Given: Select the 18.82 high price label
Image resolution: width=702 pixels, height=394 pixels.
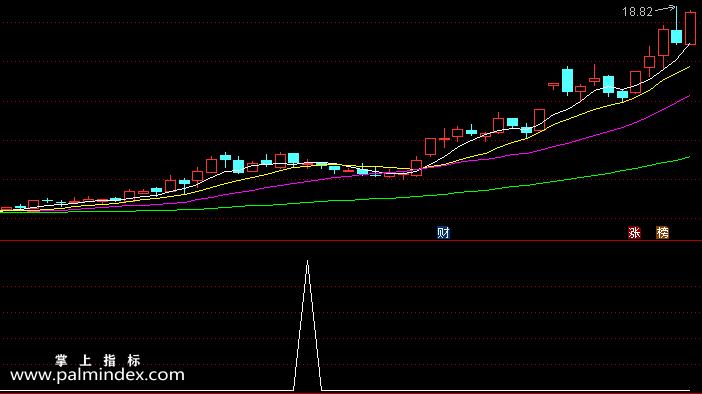Looking at the screenshot, I should pyautogui.click(x=638, y=12).
